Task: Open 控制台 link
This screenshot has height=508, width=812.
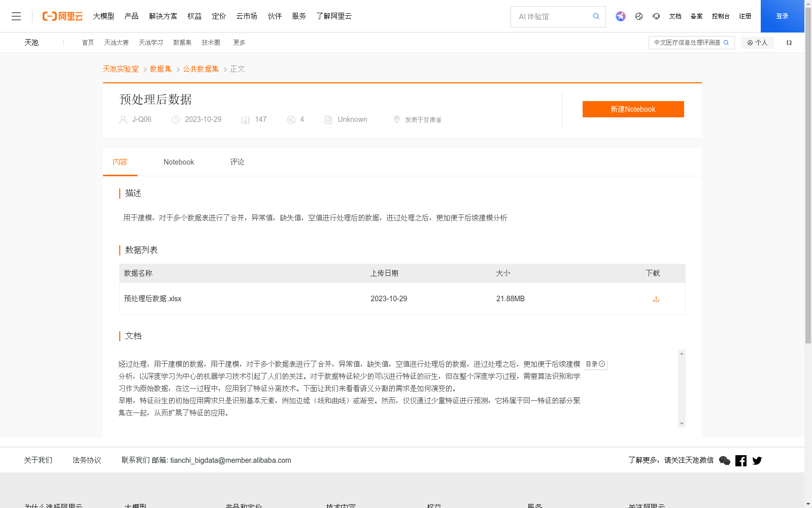Action: [x=721, y=16]
